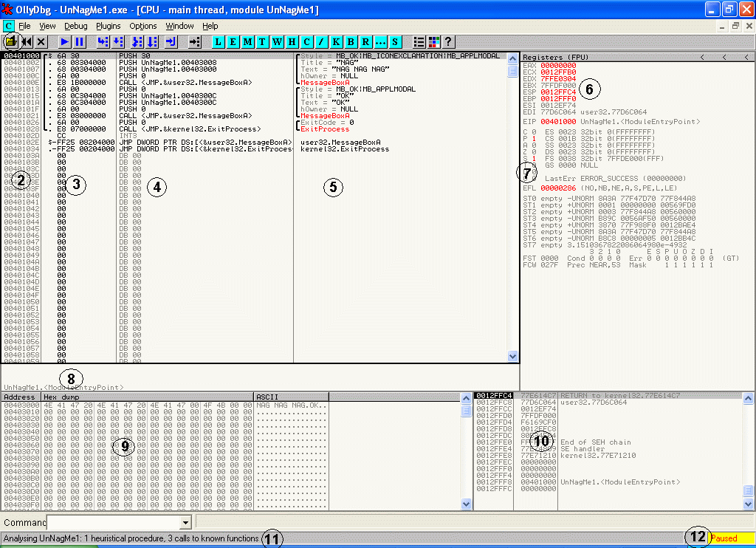The width and height of the screenshot is (756, 548).
Task: Select stack address 0012FFC4
Action: pos(494,396)
